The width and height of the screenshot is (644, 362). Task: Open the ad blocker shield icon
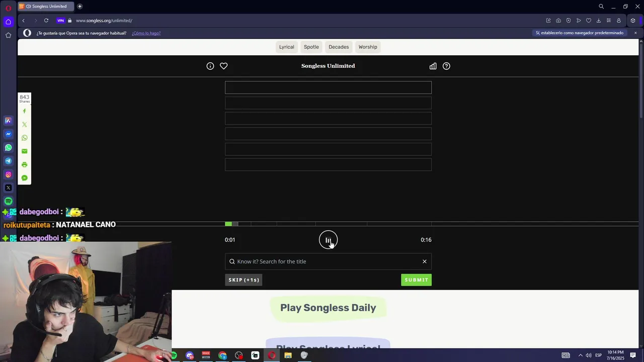(569, 21)
